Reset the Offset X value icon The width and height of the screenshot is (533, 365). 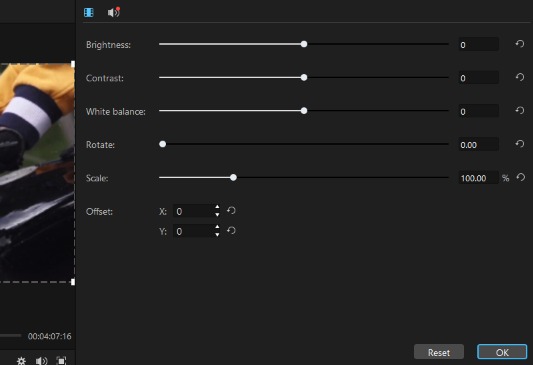tap(231, 211)
